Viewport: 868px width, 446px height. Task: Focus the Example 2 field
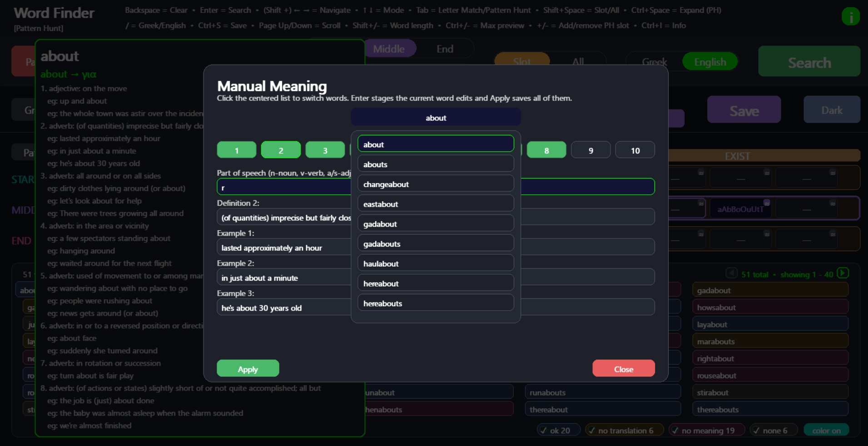[x=436, y=277]
